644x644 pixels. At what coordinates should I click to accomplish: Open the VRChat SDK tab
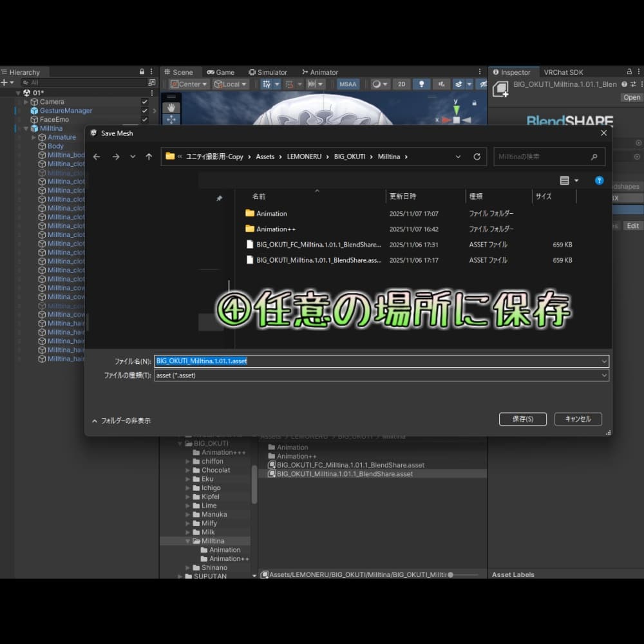[563, 72]
